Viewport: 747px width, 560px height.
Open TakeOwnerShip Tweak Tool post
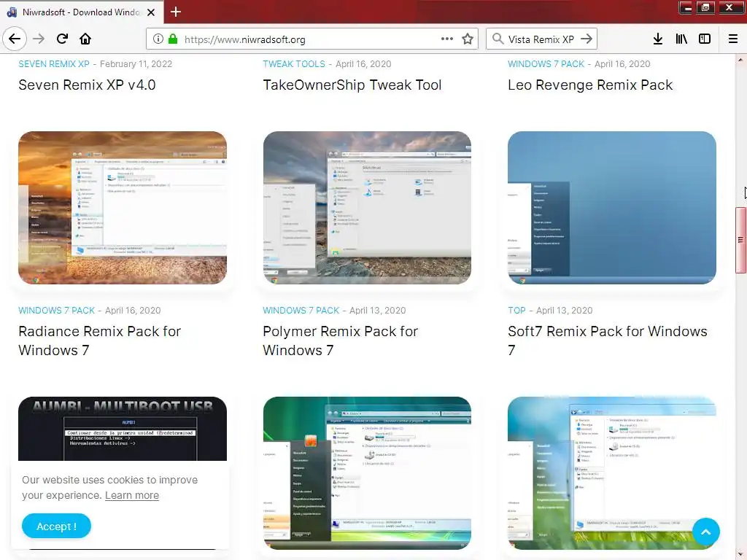coord(352,85)
